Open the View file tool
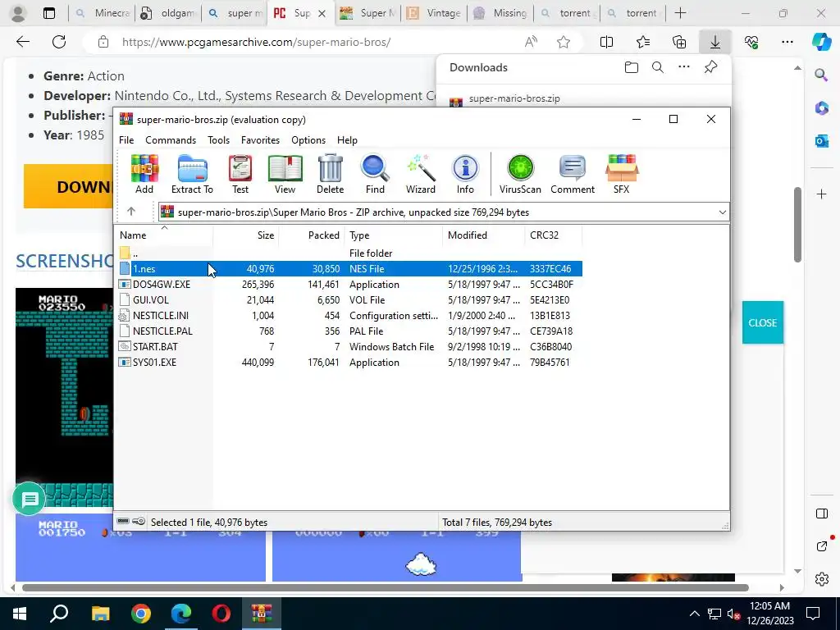The image size is (840, 630). pos(285,174)
